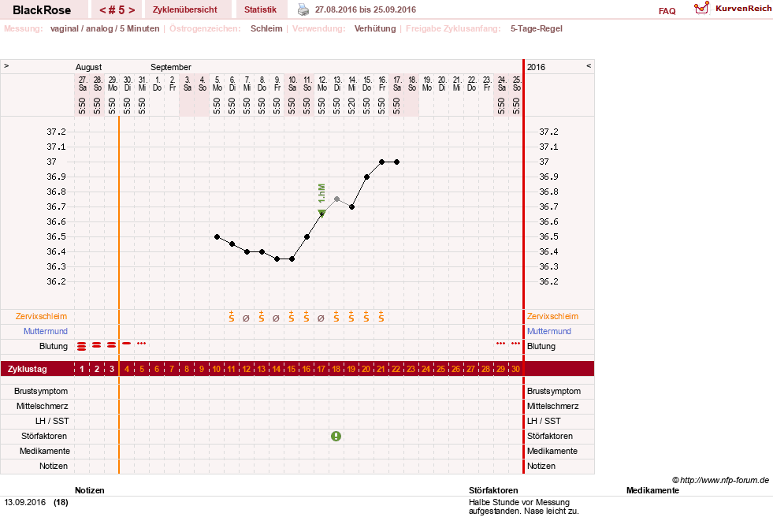Click the bleeding icon on cycle day 2
The width and height of the screenshot is (773, 532).
97,345
